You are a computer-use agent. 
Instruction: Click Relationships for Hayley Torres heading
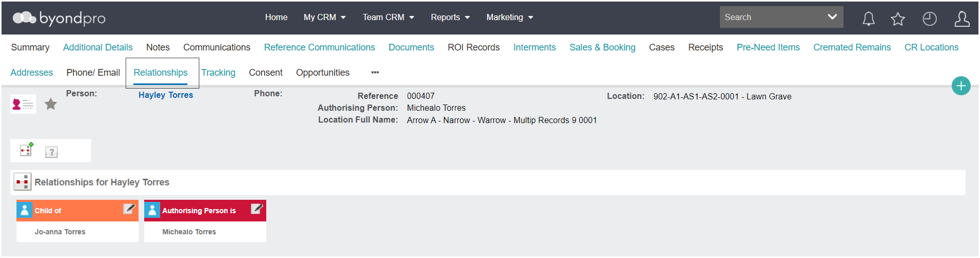tap(102, 182)
